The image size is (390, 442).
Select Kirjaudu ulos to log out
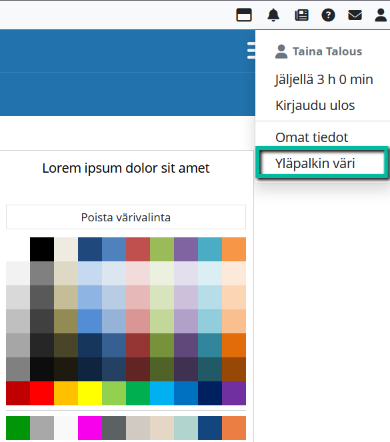tap(315, 105)
